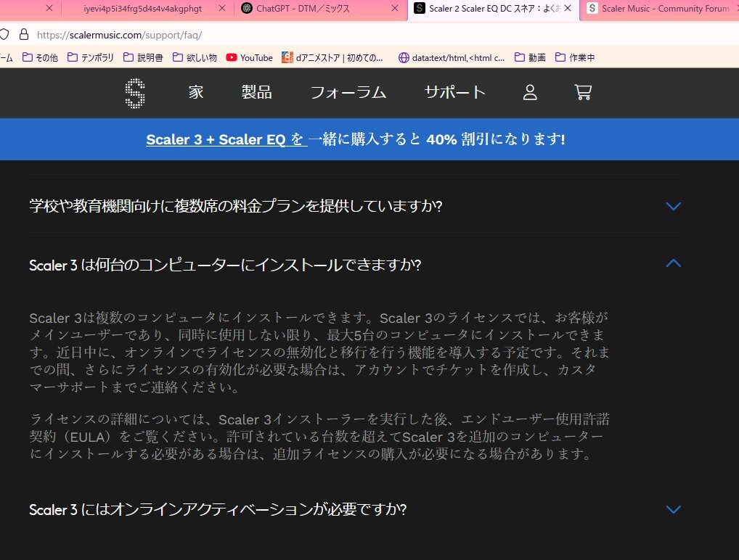
Task: Click the 学校や教育機関向けに複数席 question title
Action: (236, 206)
